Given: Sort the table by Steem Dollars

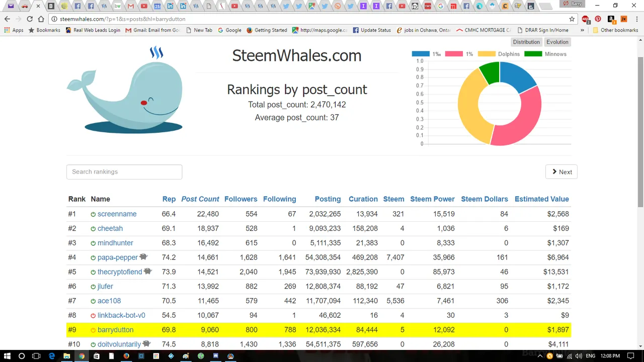Looking at the screenshot, I should pos(485,199).
